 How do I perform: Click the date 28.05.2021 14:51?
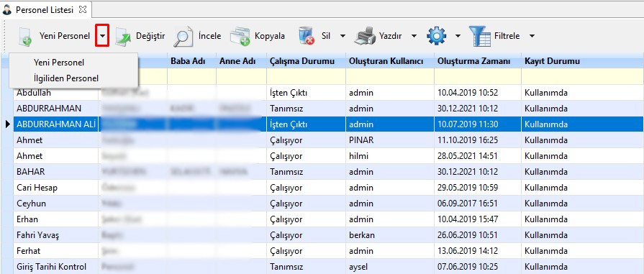[468, 156]
